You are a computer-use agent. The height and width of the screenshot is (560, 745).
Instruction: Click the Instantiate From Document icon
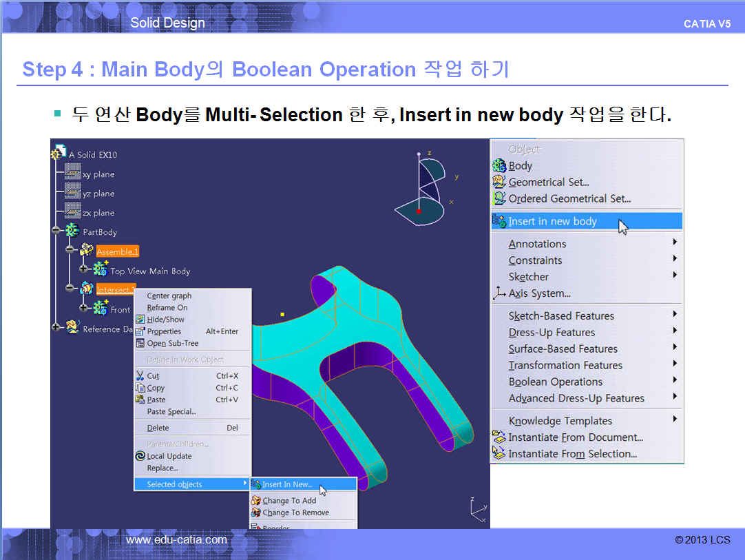click(499, 437)
